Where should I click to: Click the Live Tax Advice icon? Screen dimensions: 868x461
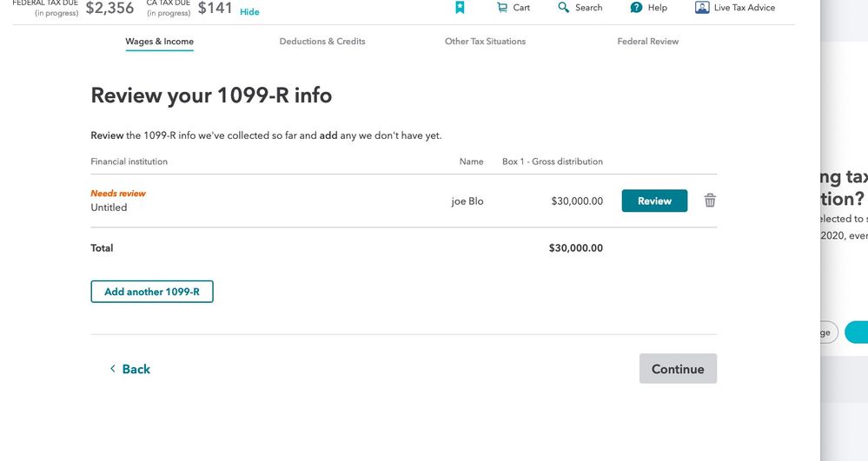click(702, 7)
